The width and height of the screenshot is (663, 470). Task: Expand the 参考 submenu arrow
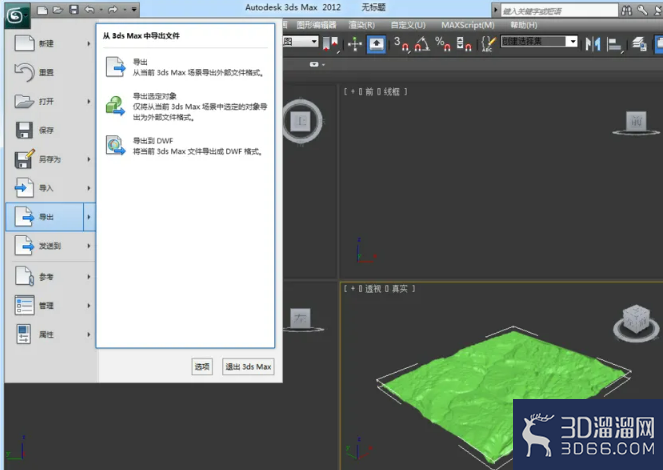(89, 277)
